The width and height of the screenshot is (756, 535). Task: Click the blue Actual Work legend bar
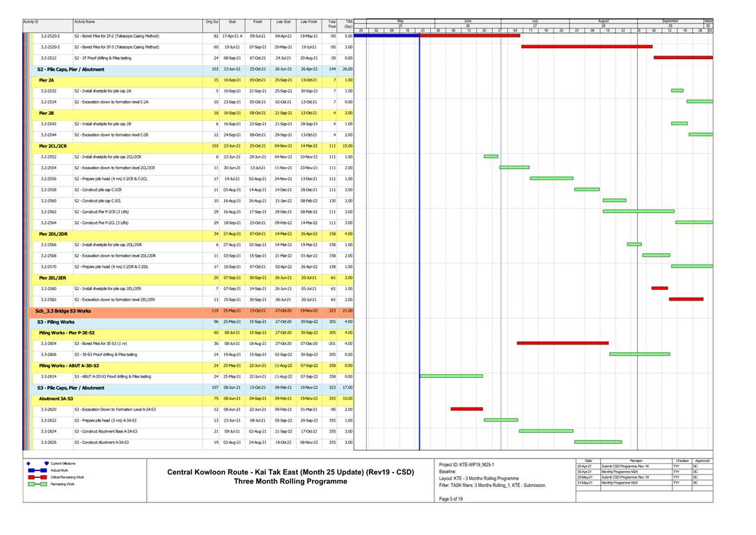point(36,470)
